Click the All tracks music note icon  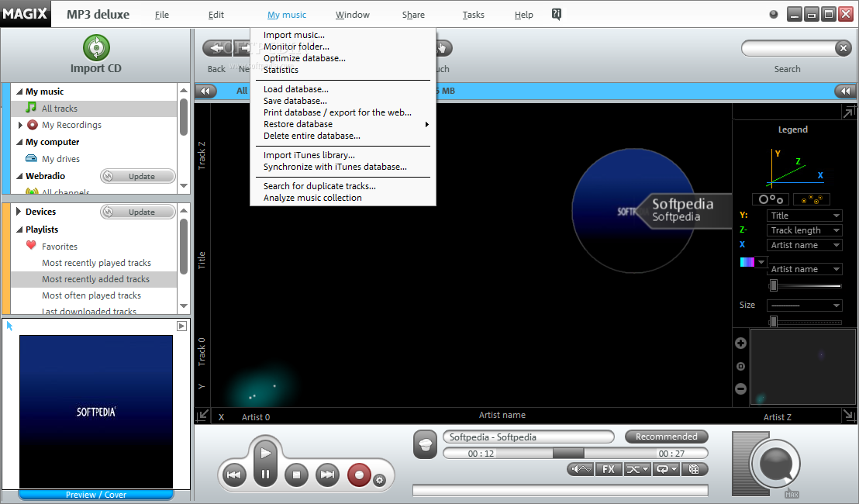[x=31, y=107]
